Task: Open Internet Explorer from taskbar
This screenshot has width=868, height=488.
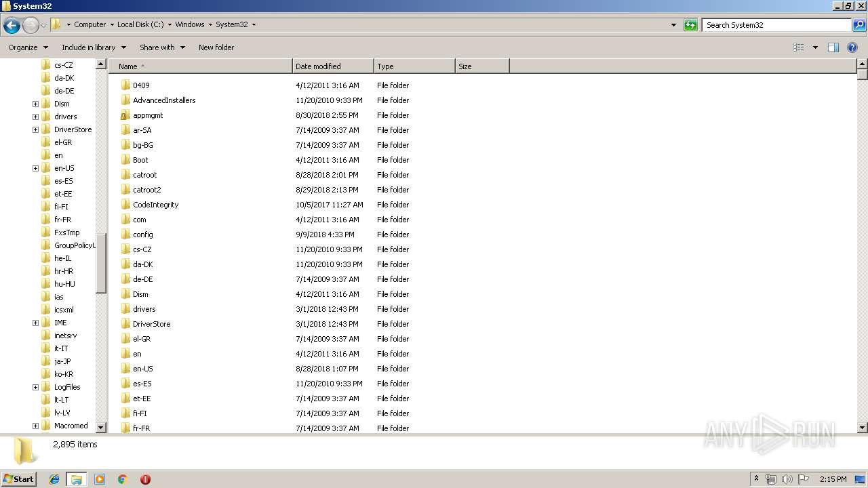Action: 54,479
